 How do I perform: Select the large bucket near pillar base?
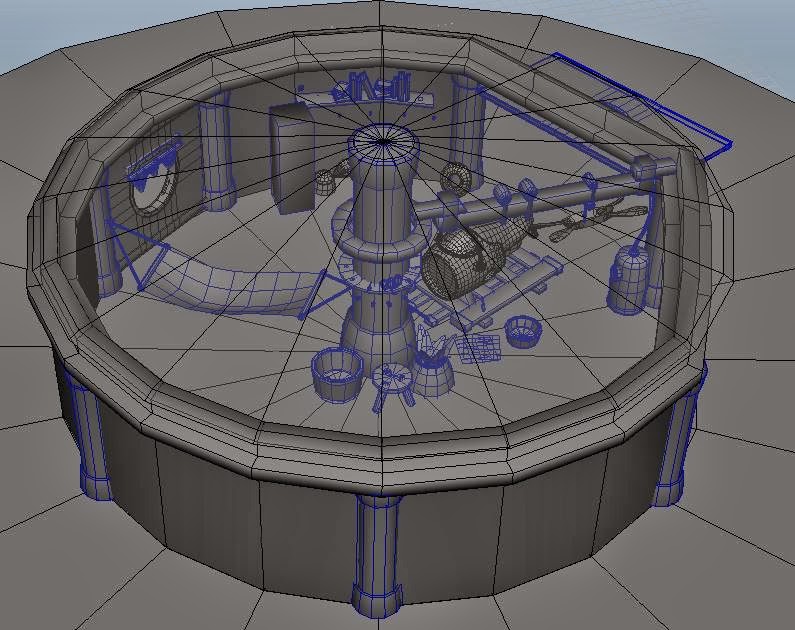(x=337, y=374)
